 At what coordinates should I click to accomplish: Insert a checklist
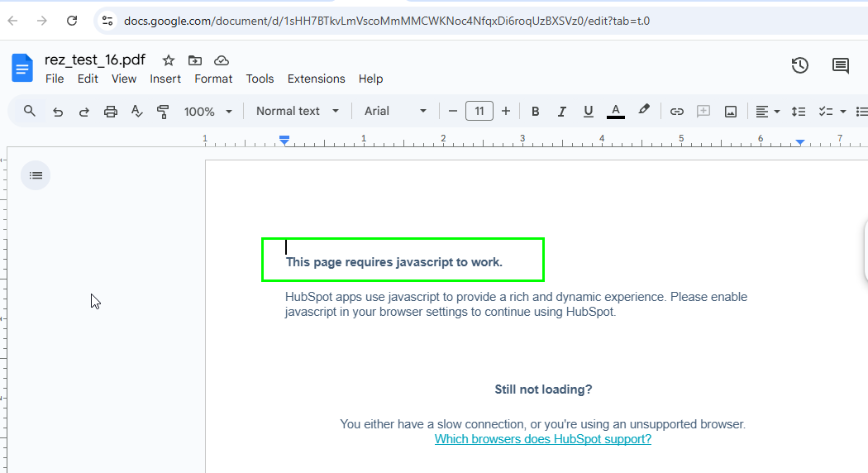[x=825, y=112]
